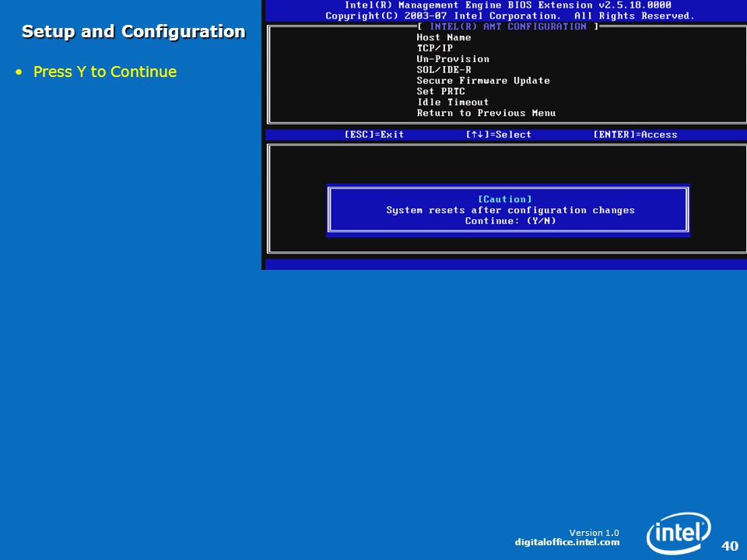747x560 pixels.
Task: Open the Idle Timeout setting
Action: pyautogui.click(x=453, y=102)
